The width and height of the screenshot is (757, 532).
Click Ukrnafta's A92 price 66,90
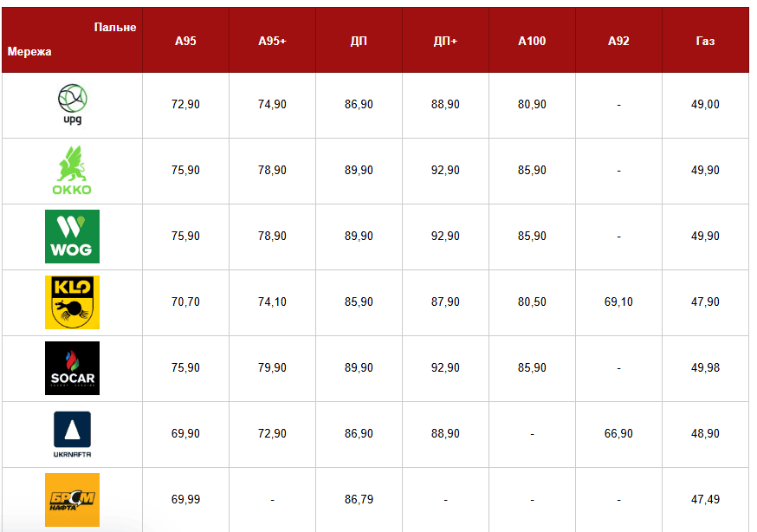tap(618, 434)
